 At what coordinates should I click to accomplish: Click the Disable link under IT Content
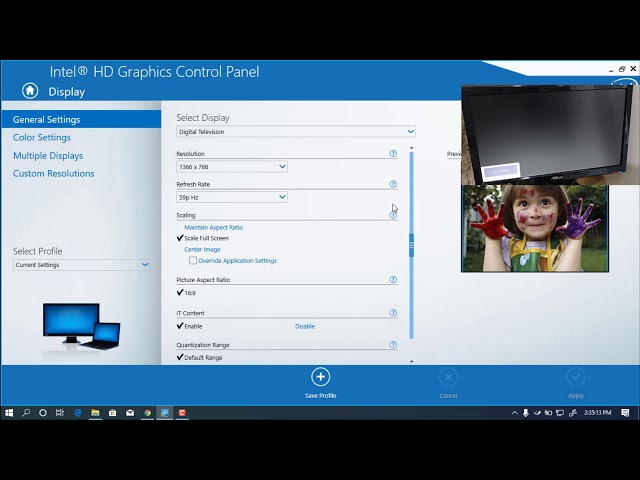[x=305, y=326]
